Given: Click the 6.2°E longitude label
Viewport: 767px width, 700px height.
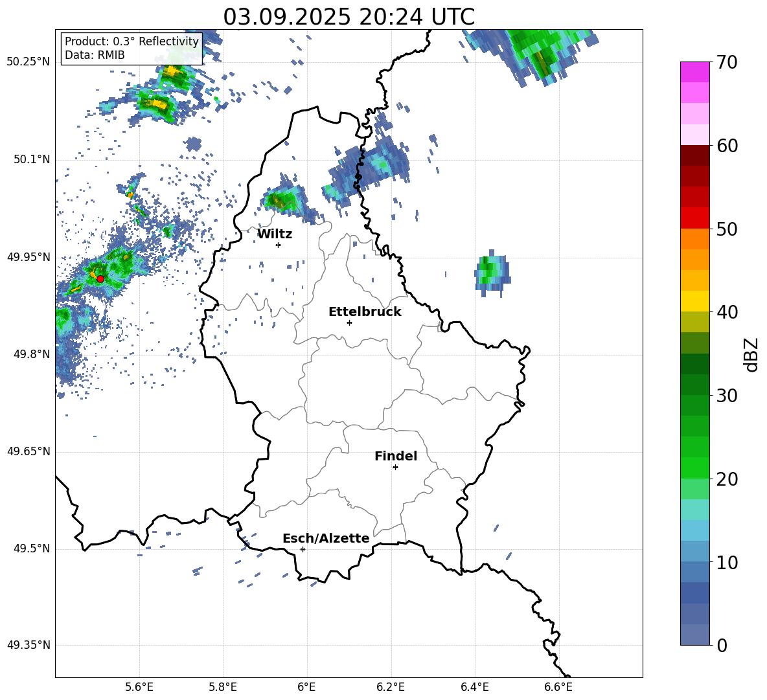Looking at the screenshot, I should [391, 688].
